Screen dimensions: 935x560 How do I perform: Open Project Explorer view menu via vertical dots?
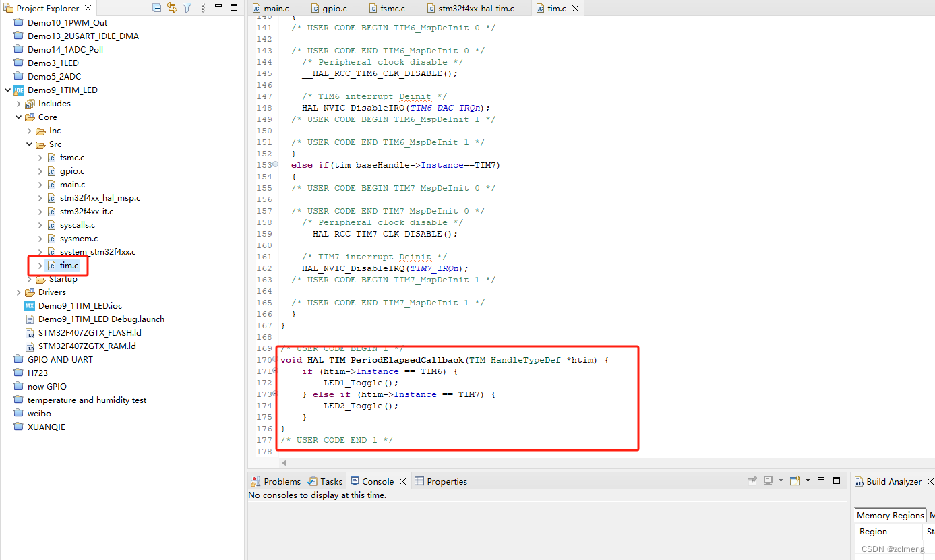(202, 7)
